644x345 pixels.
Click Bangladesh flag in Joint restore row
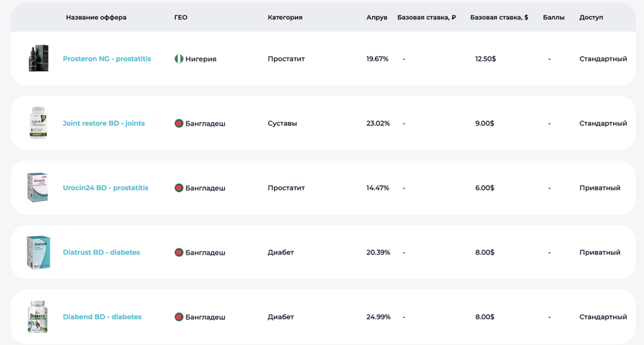point(179,123)
